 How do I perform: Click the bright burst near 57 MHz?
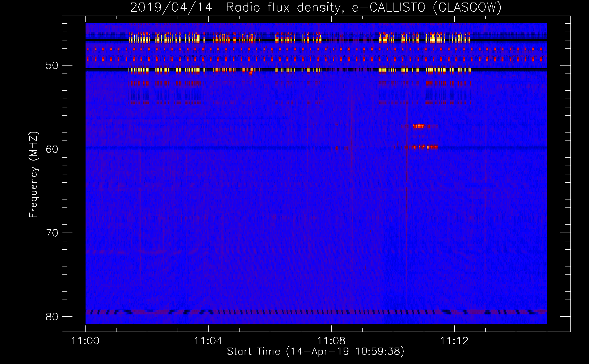coord(419,126)
